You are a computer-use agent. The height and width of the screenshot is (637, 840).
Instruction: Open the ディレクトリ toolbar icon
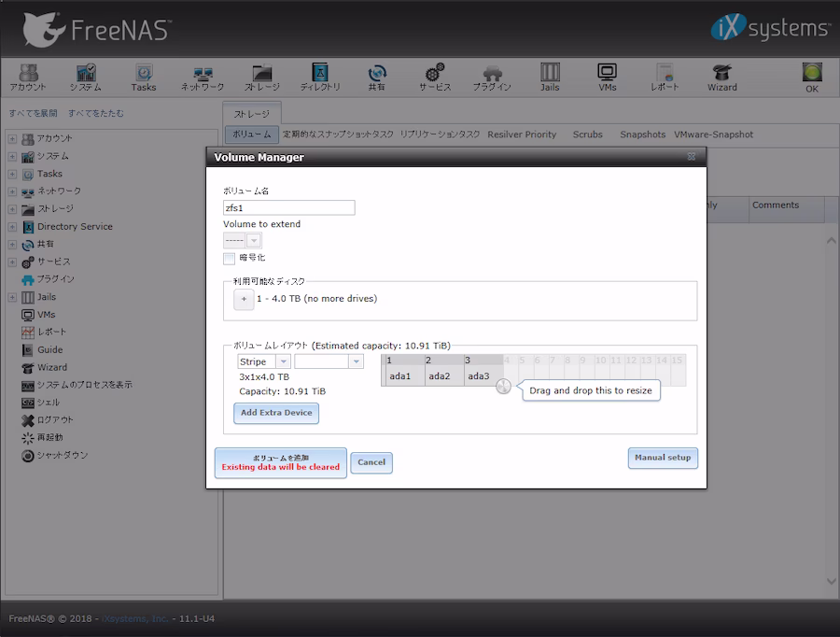320,78
